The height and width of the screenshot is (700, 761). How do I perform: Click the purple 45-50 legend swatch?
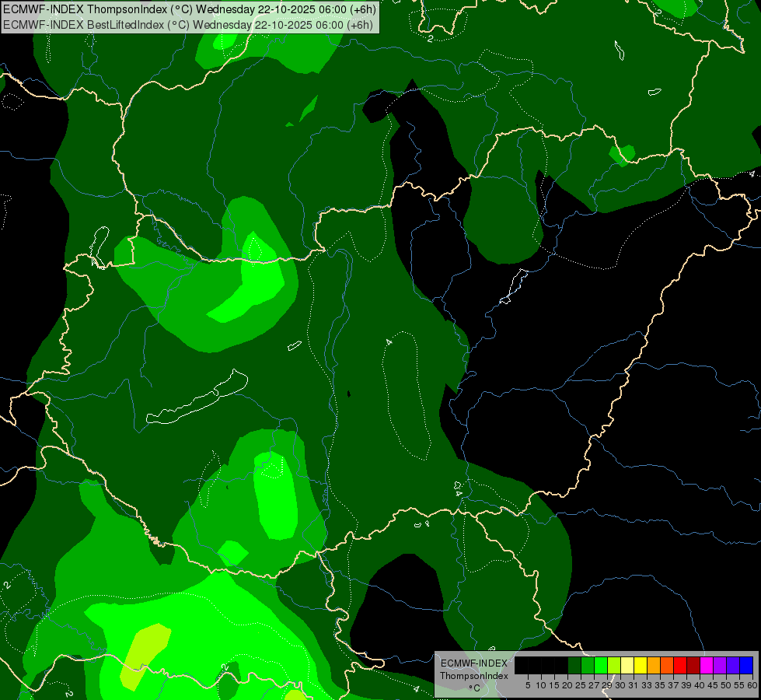coord(720,665)
